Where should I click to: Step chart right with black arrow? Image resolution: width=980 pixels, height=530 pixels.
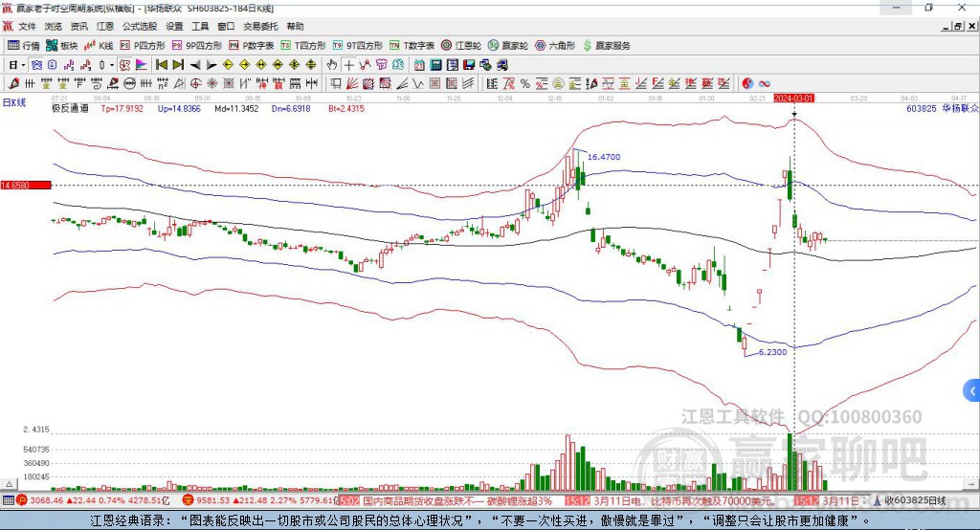[212, 65]
